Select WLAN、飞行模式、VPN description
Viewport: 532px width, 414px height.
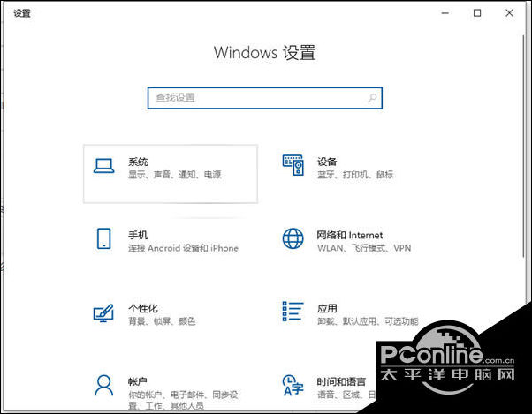coord(364,248)
